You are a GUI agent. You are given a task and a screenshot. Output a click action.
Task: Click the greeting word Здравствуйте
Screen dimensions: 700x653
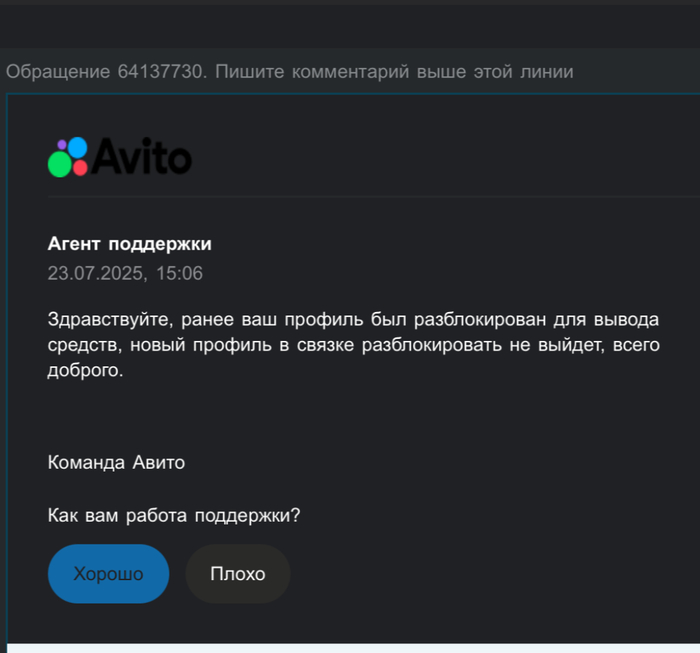(x=107, y=320)
